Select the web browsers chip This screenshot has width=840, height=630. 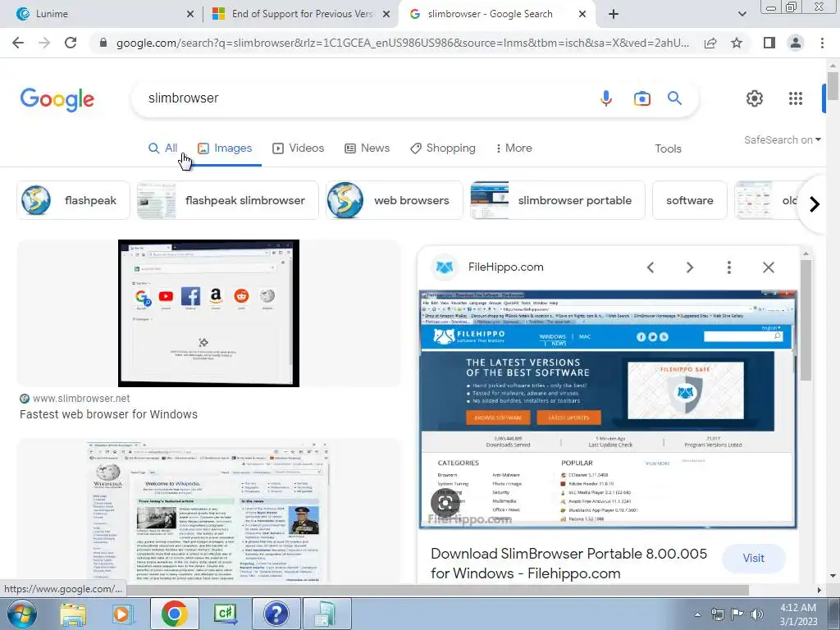395,200
